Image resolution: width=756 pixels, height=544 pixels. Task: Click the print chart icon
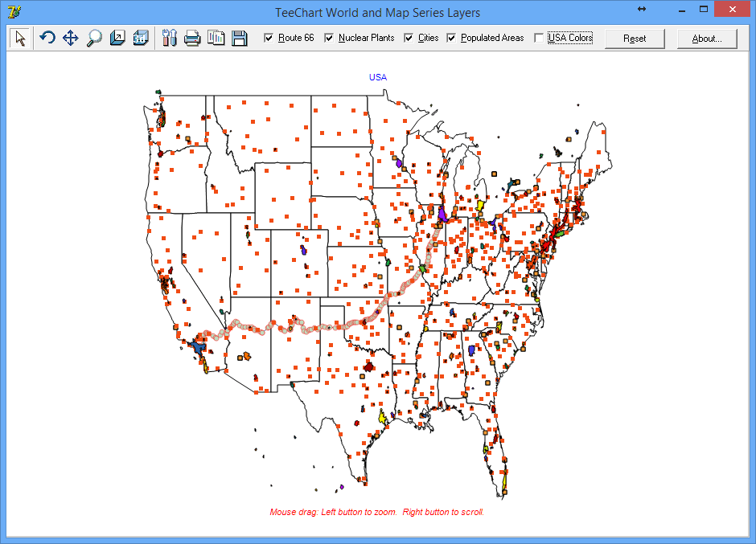(x=192, y=37)
